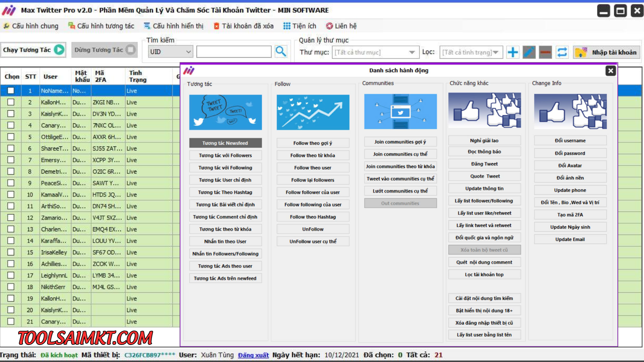The width and height of the screenshot is (644, 362).
Task: Click Tweet vào communities cụ thể
Action: [x=400, y=179]
